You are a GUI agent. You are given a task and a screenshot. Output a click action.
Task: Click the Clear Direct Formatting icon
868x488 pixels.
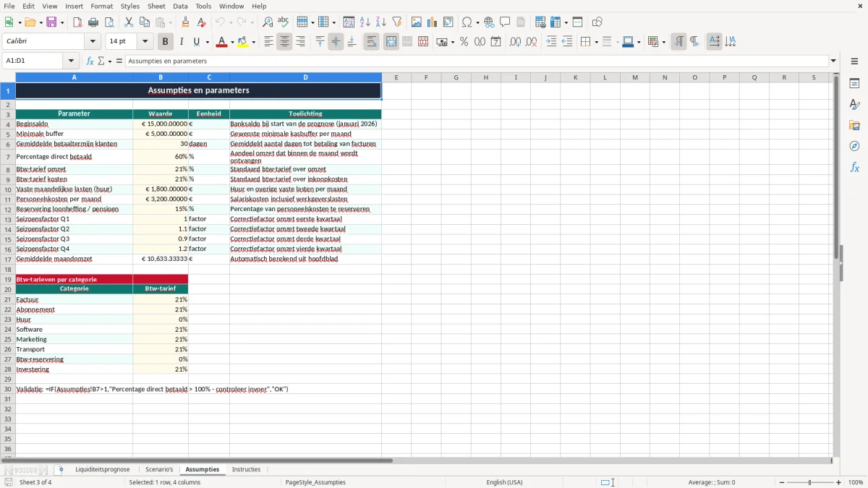pos(202,22)
